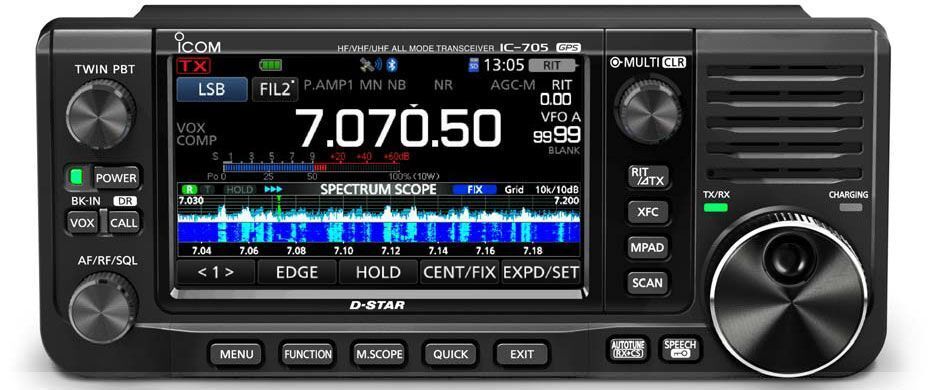Image resolution: width=934 pixels, height=390 pixels.
Task: Tap the AF/RF/SQL knob
Action: coord(102,308)
